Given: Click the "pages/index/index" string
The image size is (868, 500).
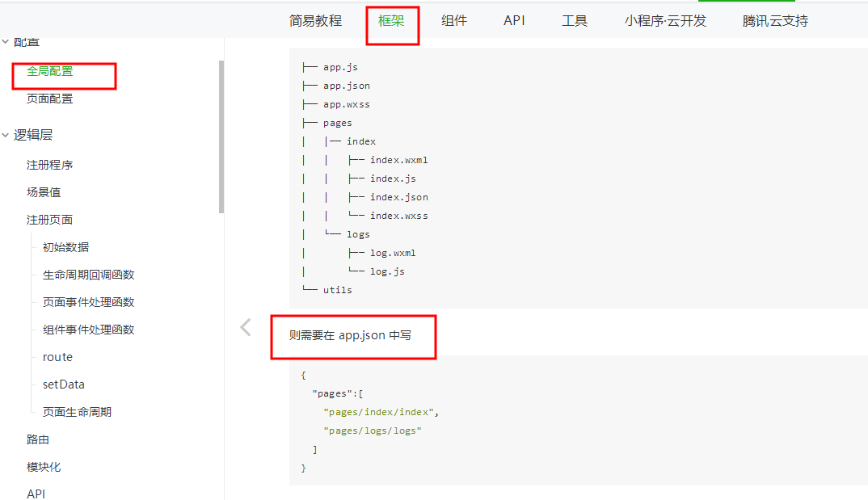Looking at the screenshot, I should [x=379, y=412].
